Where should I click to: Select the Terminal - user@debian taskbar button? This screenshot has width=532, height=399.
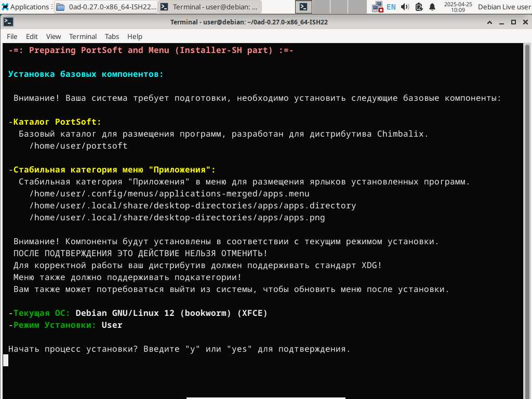pos(210,7)
